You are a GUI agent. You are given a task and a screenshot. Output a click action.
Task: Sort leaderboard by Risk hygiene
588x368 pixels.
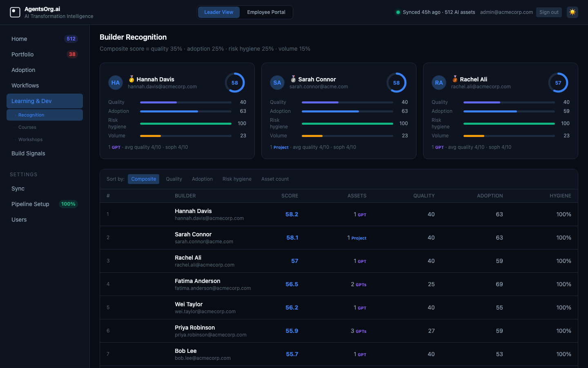click(237, 179)
